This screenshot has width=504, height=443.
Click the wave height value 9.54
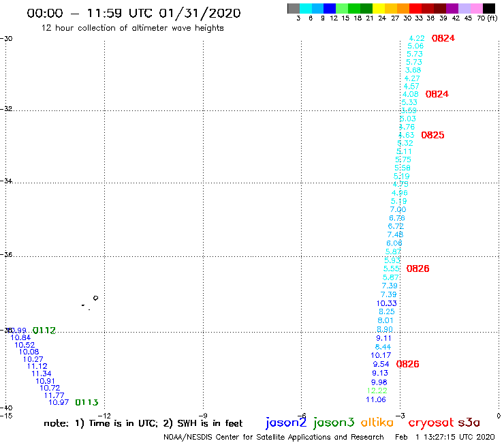point(381,364)
